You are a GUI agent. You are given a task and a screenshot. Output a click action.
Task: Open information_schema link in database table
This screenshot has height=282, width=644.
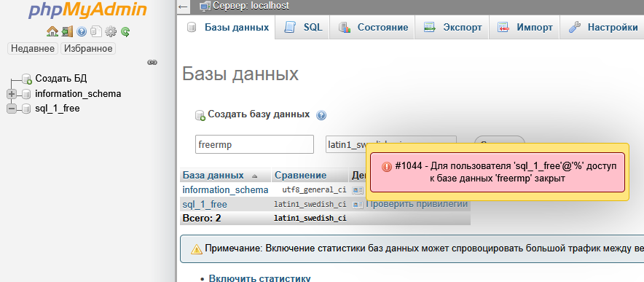click(226, 190)
